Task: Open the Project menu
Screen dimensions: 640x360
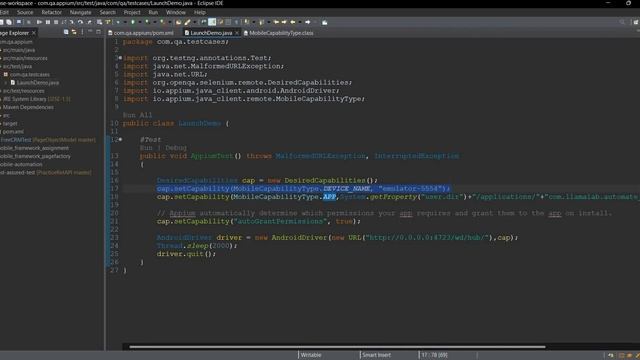Action: (132, 12)
